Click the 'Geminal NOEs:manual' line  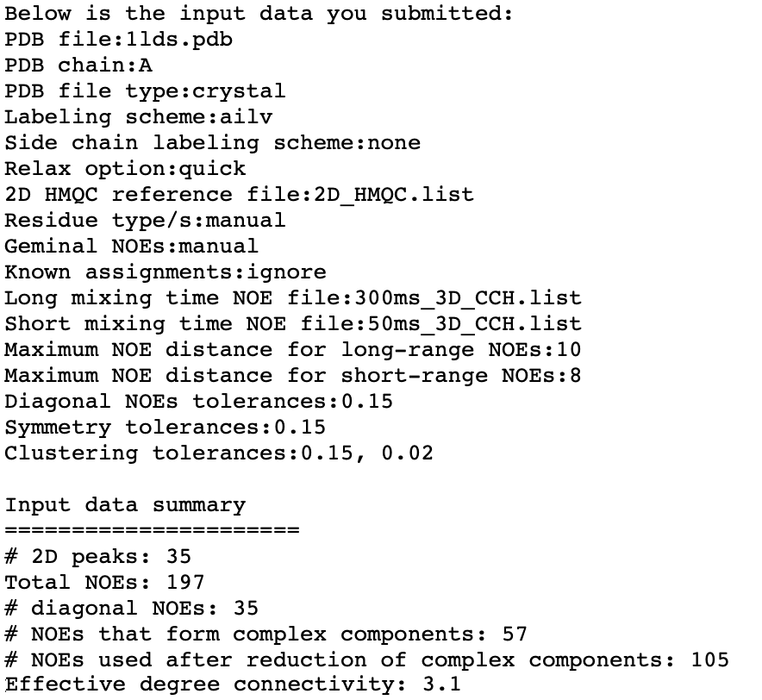[x=132, y=247]
